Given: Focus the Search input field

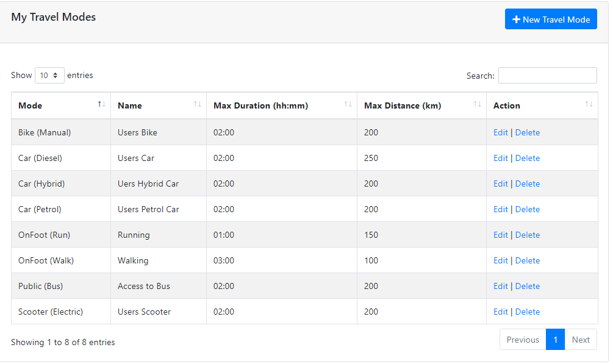Looking at the screenshot, I should point(547,76).
